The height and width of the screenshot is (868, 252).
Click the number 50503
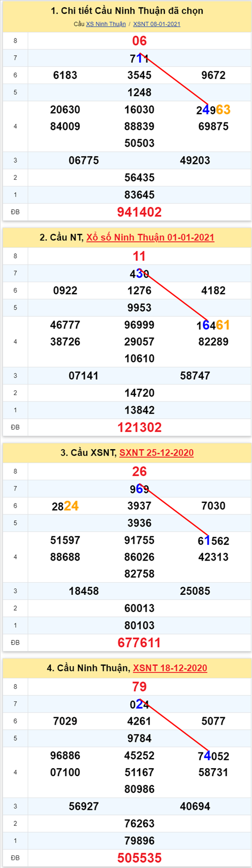pos(140,143)
